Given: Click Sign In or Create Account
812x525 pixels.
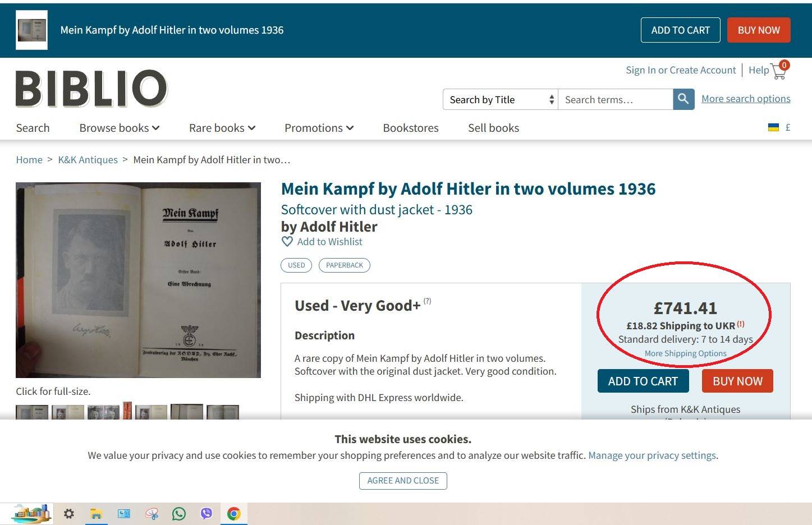Looking at the screenshot, I should pos(681,70).
